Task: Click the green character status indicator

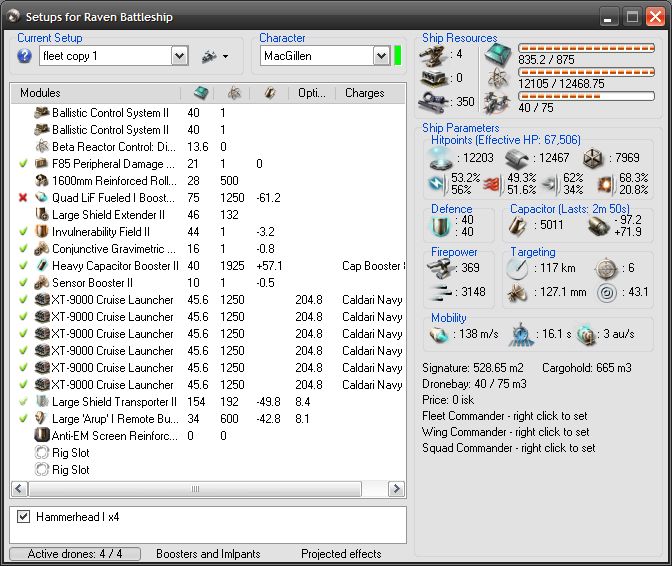Action: tap(398, 56)
